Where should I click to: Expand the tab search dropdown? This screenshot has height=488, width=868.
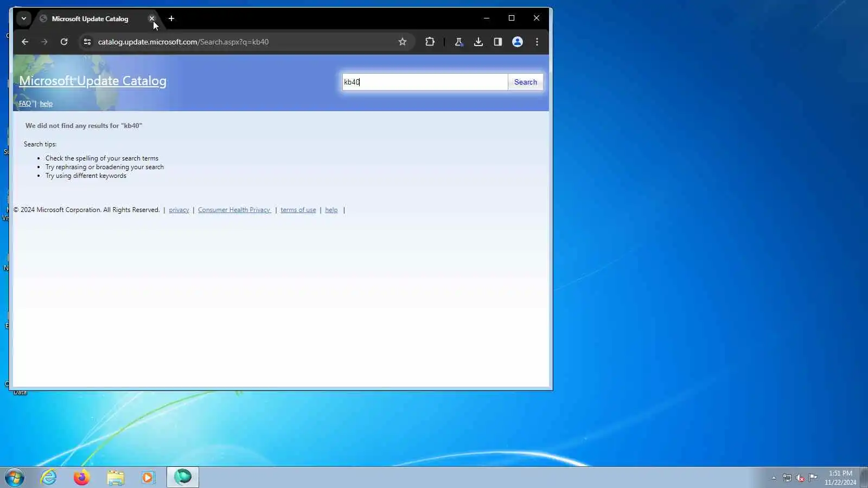click(24, 18)
